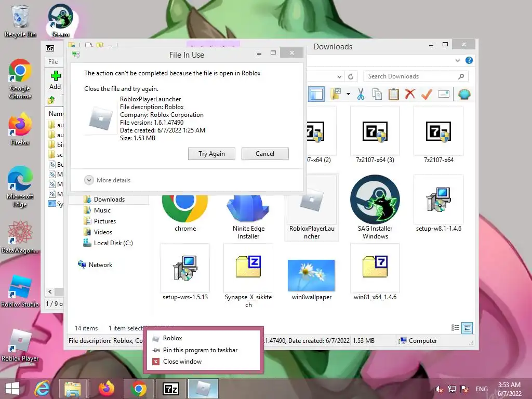Open Classic Shell settings shell icon
Image resolution: width=532 pixels, height=399 pixels.
pyautogui.click(x=464, y=94)
